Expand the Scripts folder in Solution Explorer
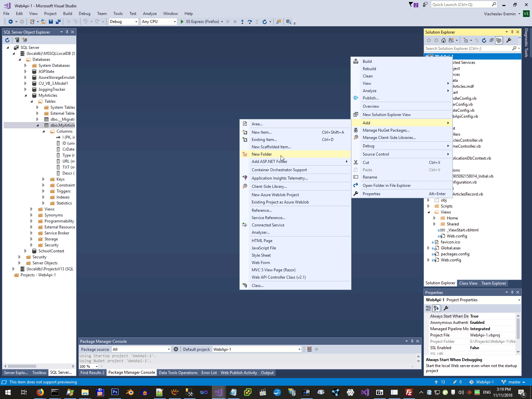The image size is (532, 399). point(429,206)
